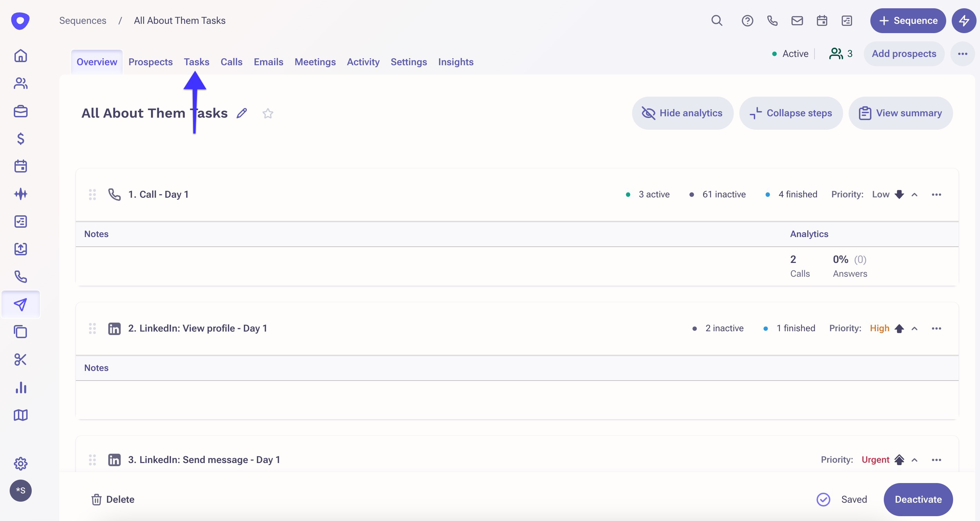Collapse the LinkedIn View profile step chevron

(x=914, y=328)
